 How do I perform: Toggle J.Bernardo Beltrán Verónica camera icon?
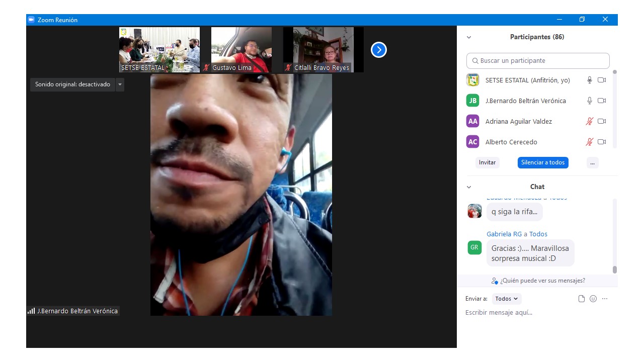pyautogui.click(x=602, y=101)
